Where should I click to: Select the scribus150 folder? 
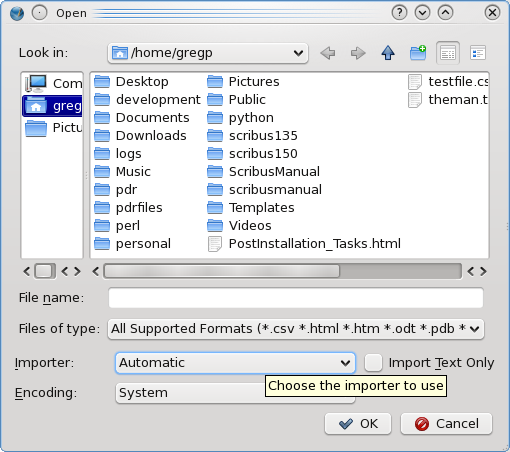coord(252,154)
